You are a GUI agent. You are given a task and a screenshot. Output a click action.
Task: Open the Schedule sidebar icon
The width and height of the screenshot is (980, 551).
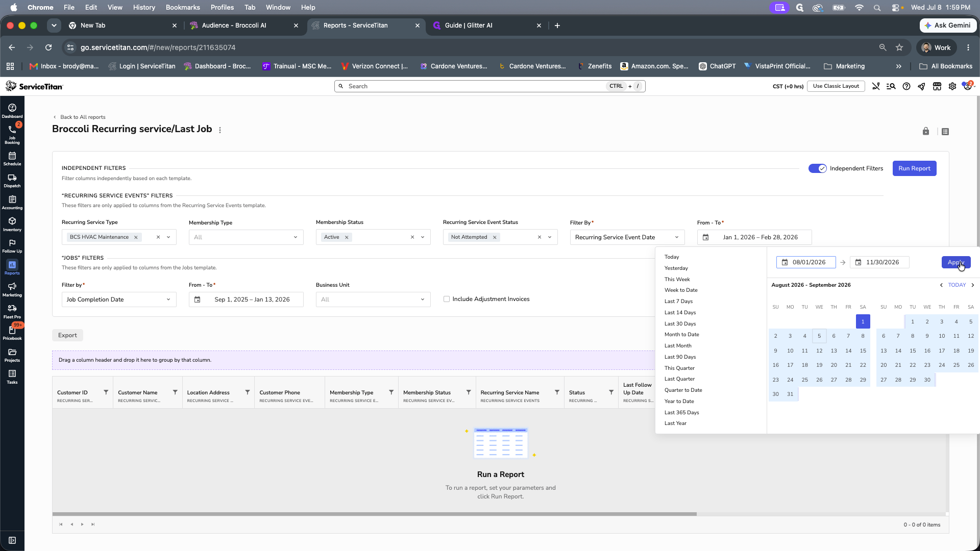[x=12, y=159]
